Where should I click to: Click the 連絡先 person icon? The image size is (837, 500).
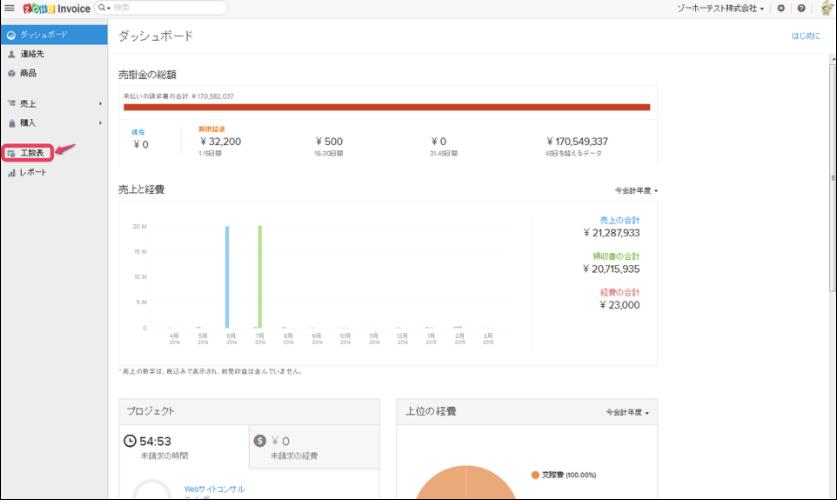coord(11,54)
